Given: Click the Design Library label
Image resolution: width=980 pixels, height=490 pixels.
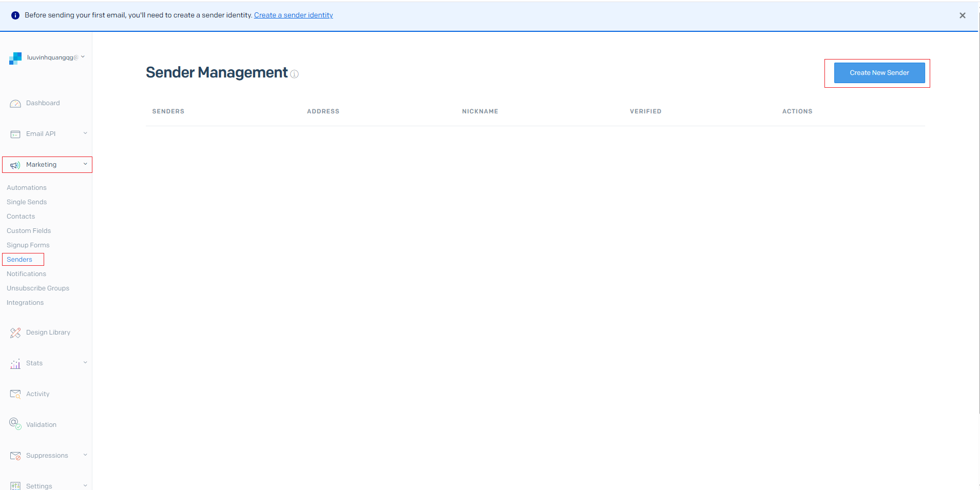Looking at the screenshot, I should click(x=48, y=332).
